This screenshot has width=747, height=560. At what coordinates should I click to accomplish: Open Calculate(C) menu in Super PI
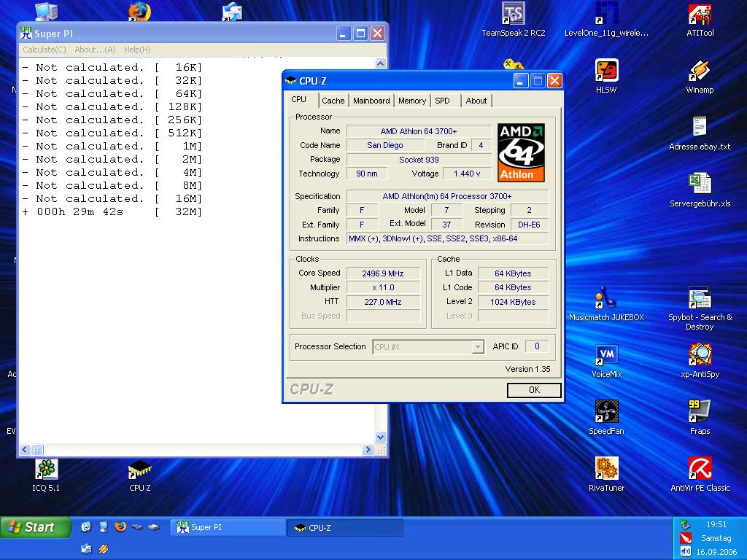click(44, 50)
